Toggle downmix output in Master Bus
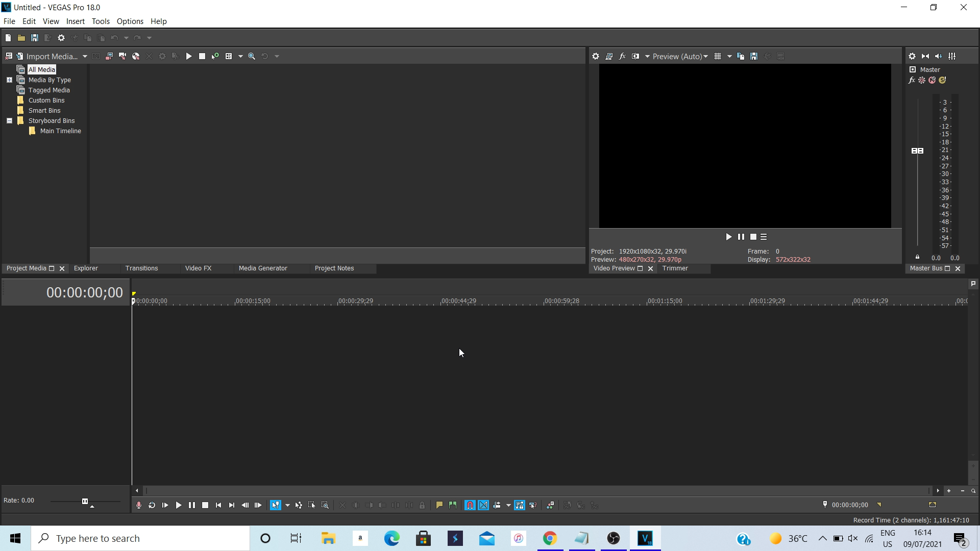 [x=925, y=56]
